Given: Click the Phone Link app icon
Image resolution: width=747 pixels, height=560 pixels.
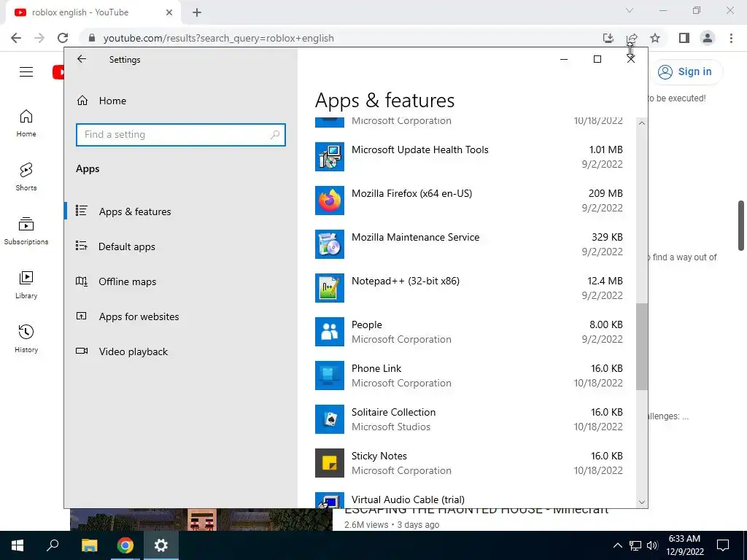Looking at the screenshot, I should (x=330, y=376).
